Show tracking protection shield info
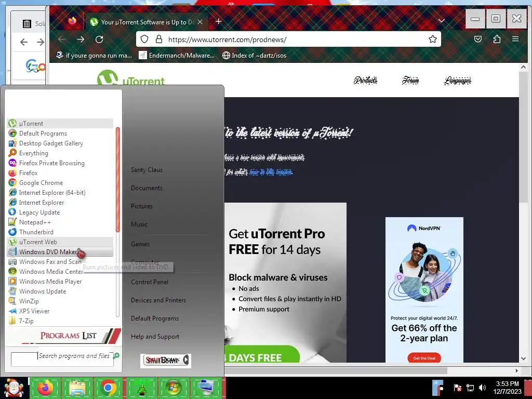 [144, 39]
